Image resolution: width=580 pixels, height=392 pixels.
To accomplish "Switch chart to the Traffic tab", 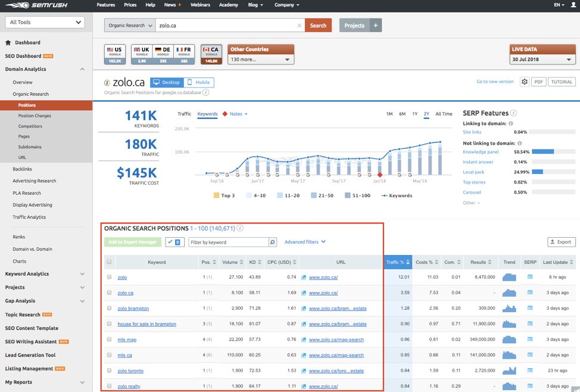I will [x=184, y=114].
